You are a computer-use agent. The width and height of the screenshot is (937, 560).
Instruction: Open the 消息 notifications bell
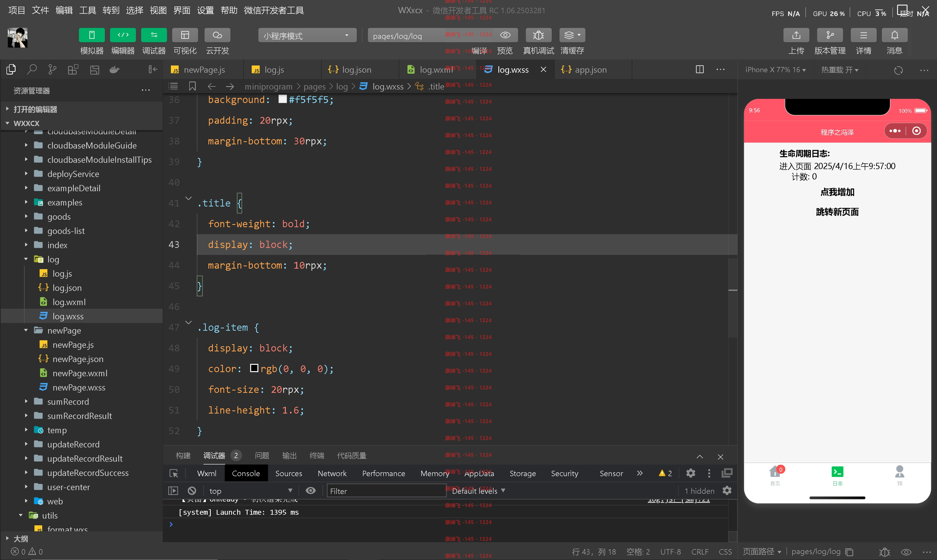(x=894, y=35)
